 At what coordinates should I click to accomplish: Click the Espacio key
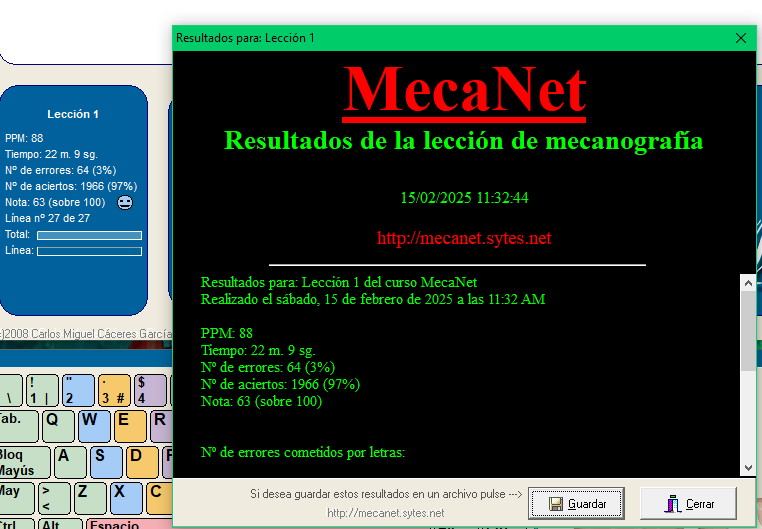(129, 524)
